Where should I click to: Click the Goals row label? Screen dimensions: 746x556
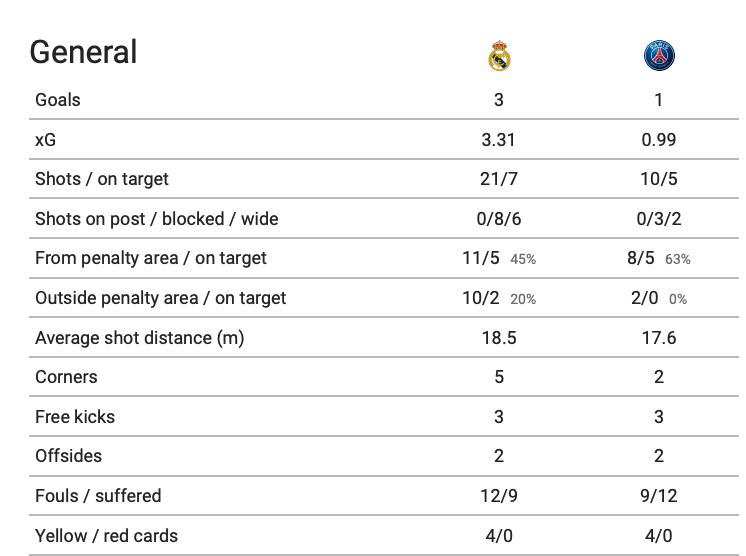tap(58, 100)
